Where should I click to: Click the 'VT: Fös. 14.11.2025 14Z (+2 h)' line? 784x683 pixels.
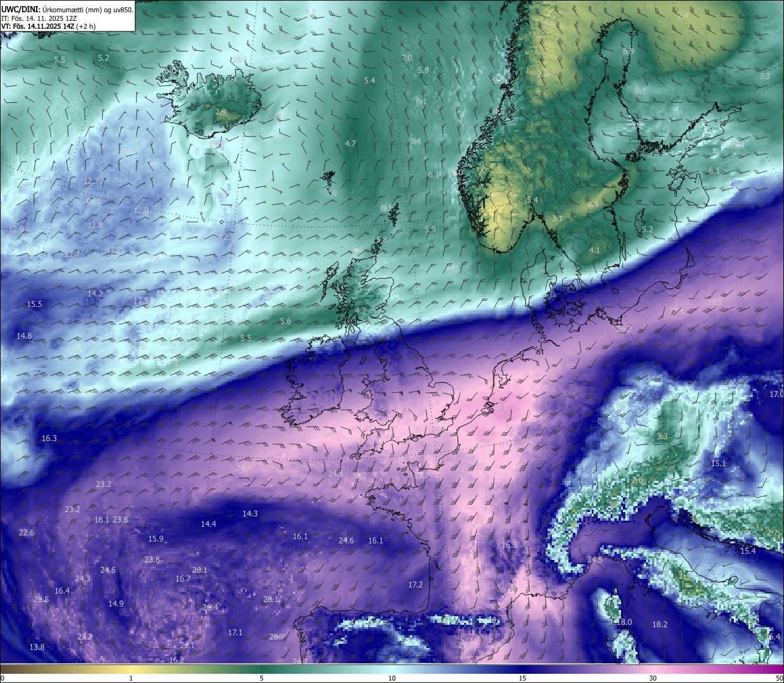click(48, 26)
